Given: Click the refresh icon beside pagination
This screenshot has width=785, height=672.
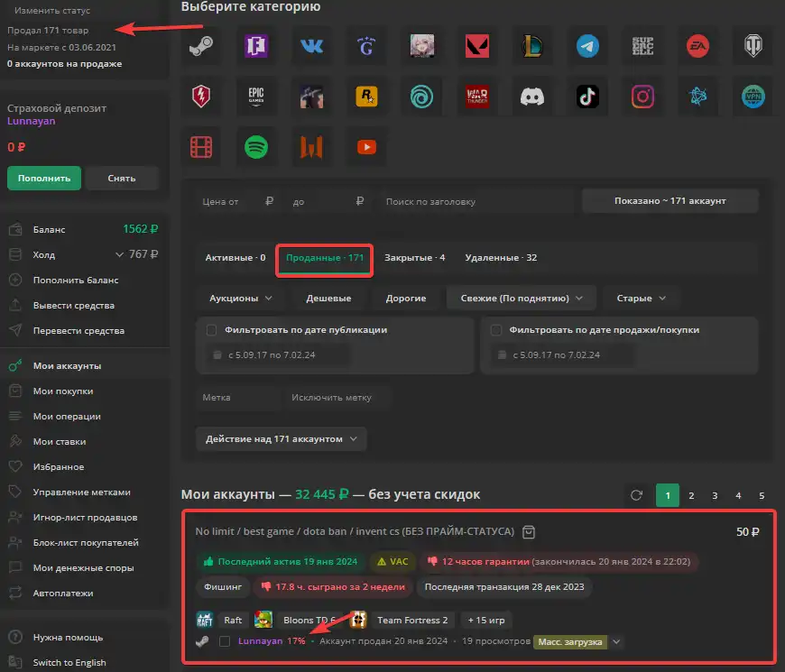Looking at the screenshot, I should [636, 495].
